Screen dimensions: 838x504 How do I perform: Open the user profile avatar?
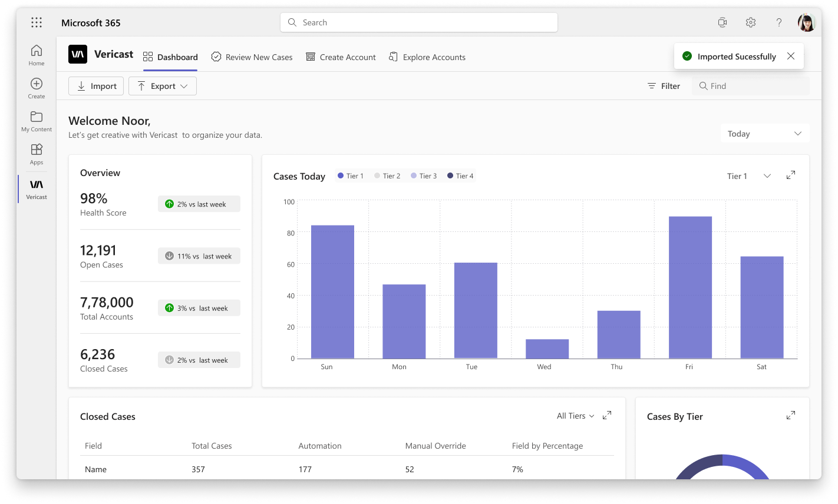(x=807, y=22)
